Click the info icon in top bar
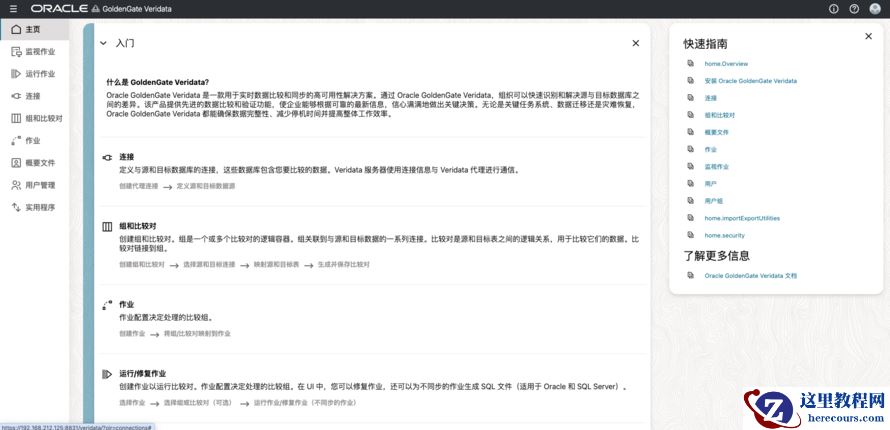890x430 pixels. [x=833, y=9]
